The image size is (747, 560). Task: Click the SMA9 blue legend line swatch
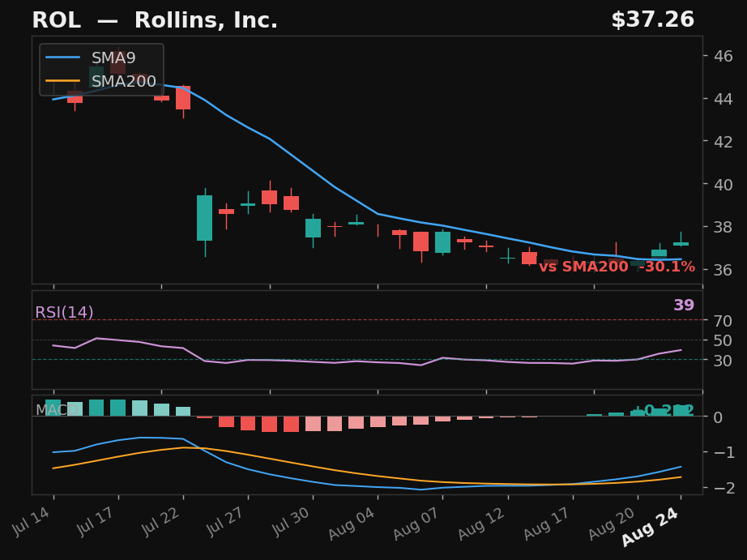[x=62, y=58]
